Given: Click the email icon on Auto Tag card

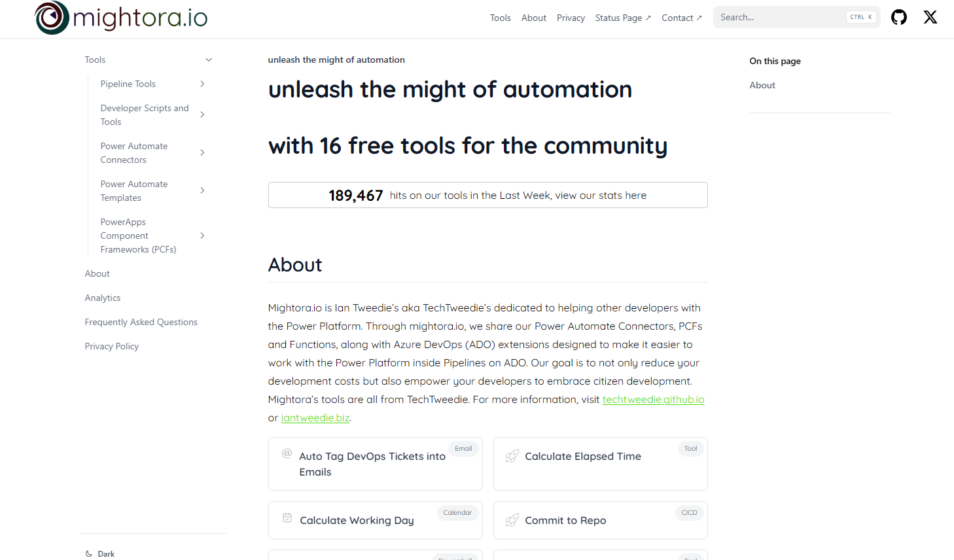Looking at the screenshot, I should tap(287, 453).
